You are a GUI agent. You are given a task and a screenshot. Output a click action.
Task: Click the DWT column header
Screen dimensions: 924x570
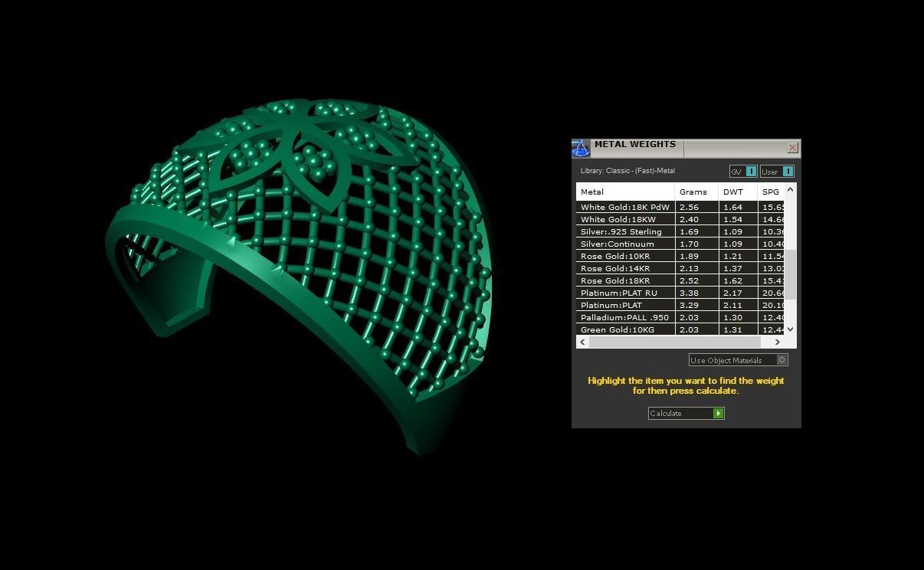pos(738,192)
